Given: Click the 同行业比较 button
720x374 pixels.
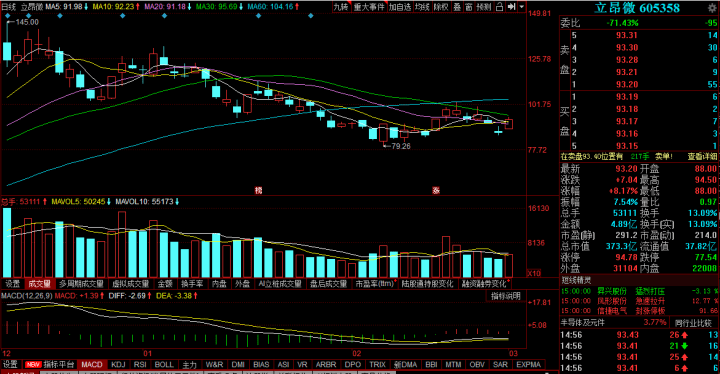Looking at the screenshot, I should pos(694,323).
